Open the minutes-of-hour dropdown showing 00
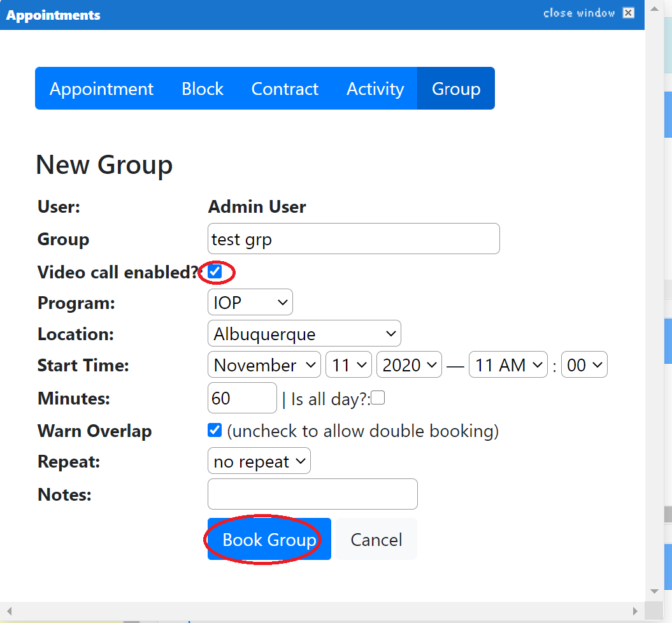This screenshot has height=623, width=672. 584,364
